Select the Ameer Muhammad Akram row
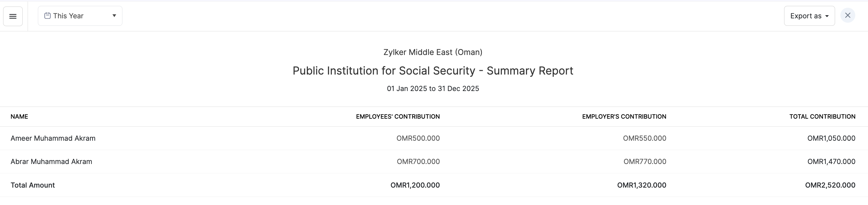Image resolution: width=868 pixels, height=205 pixels. pos(53,138)
